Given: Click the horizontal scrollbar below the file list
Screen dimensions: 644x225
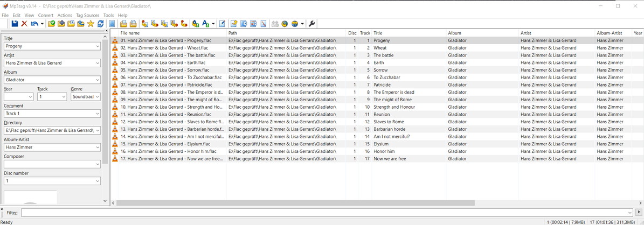Looking at the screenshot, I should click(296, 203).
